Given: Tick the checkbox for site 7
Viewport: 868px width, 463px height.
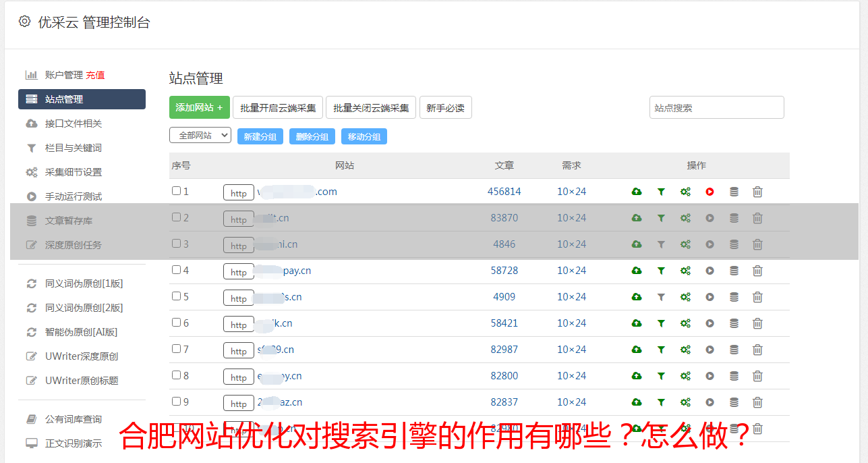Looking at the screenshot, I should (x=176, y=349).
